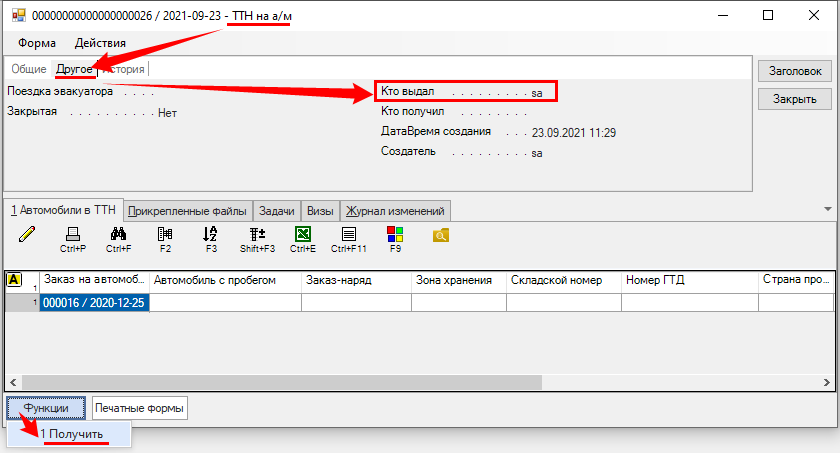The width and height of the screenshot is (840, 453).
Task: Open the Действия menu
Action: click(x=100, y=43)
